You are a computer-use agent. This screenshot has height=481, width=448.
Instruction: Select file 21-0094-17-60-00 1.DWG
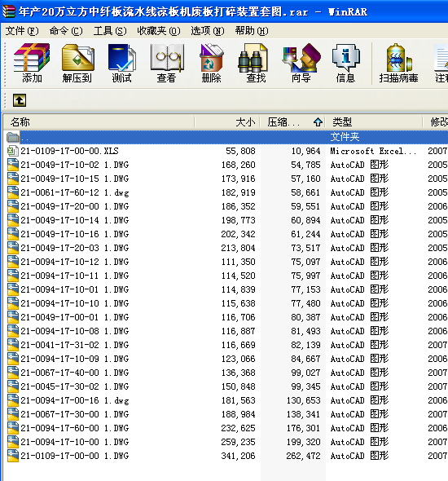75,428
